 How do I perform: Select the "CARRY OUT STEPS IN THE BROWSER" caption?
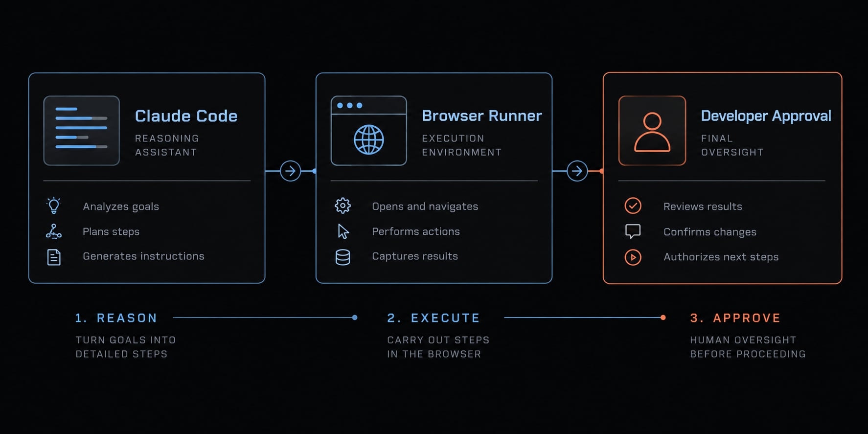(x=438, y=347)
